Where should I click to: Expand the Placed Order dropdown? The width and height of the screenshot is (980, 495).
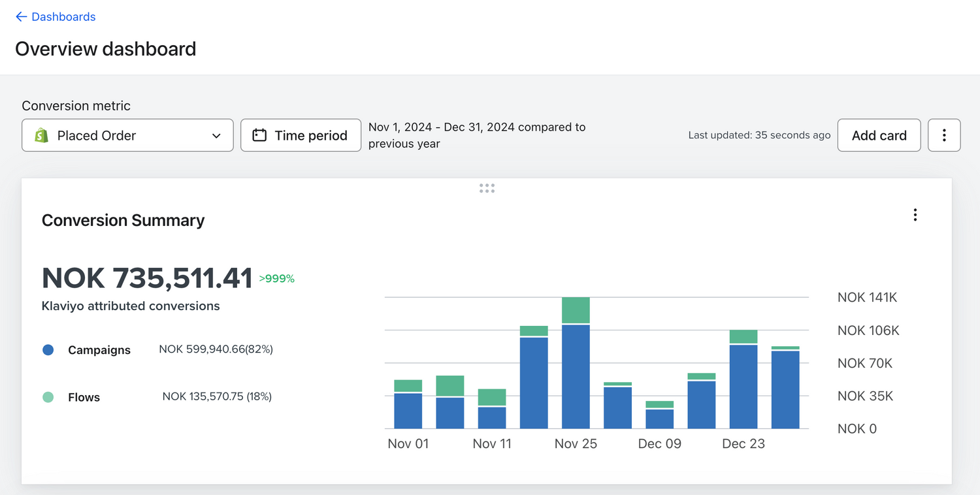tap(127, 135)
